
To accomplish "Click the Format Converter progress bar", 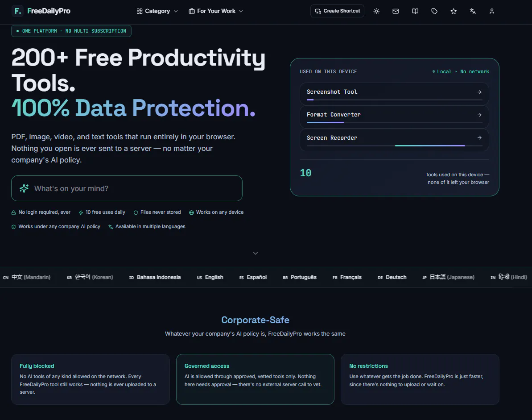I will point(394,123).
